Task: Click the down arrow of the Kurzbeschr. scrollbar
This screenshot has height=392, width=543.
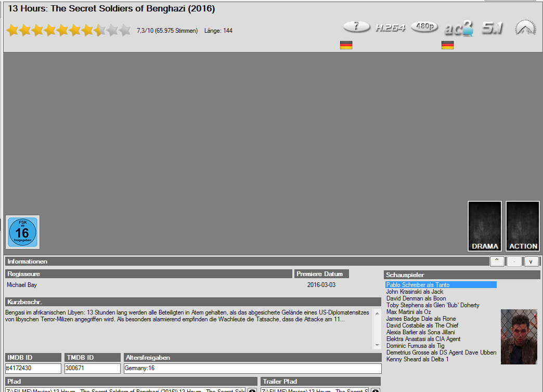Action: point(377,345)
